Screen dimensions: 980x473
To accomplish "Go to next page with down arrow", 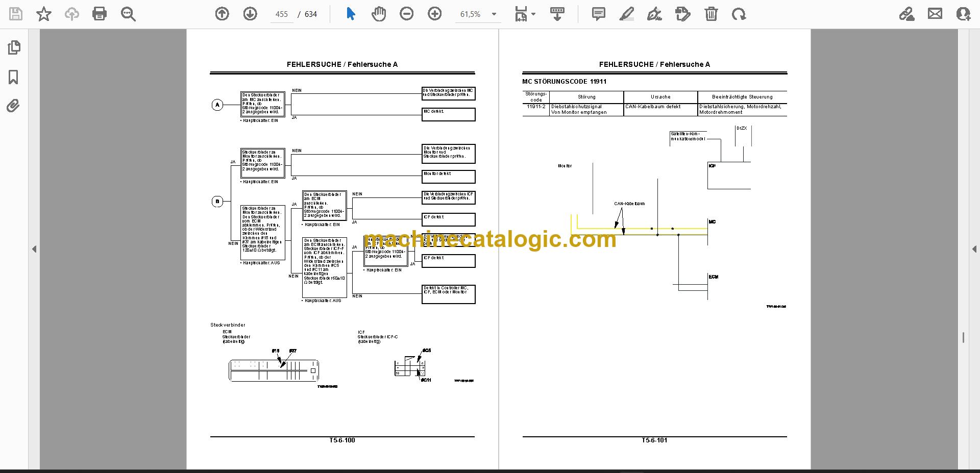I will [250, 14].
